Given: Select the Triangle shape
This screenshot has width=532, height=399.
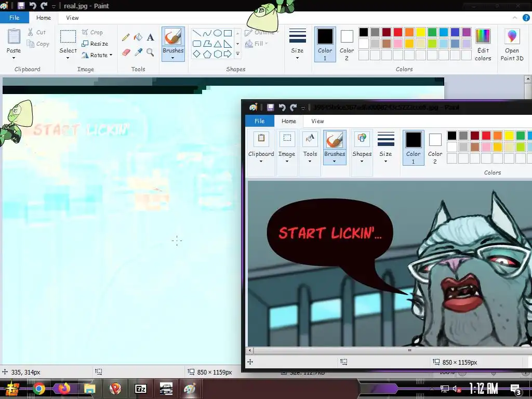Looking at the screenshot, I should 218,44.
